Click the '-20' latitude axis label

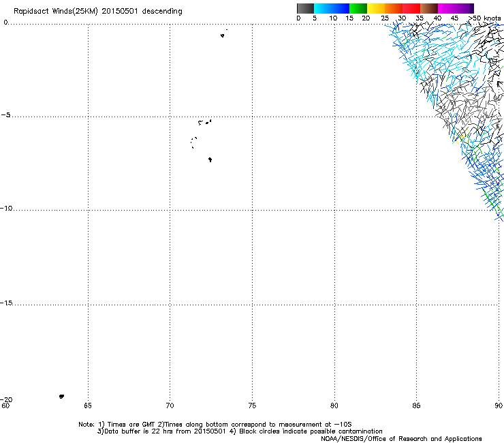tap(6, 399)
